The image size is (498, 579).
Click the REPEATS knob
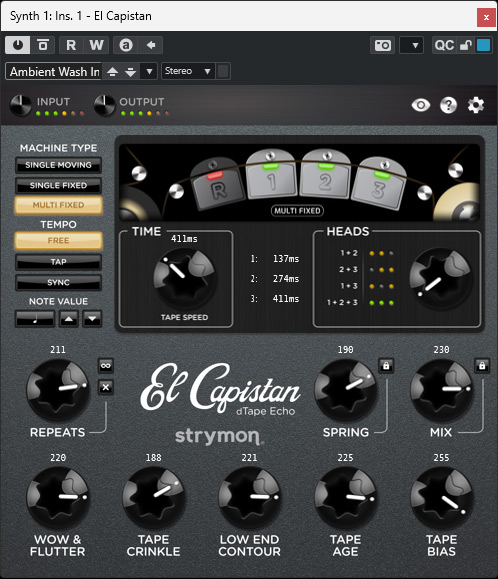58,390
